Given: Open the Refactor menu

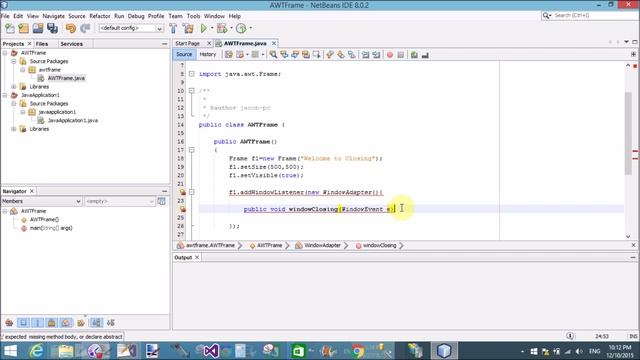Looking at the screenshot, I should (100, 16).
